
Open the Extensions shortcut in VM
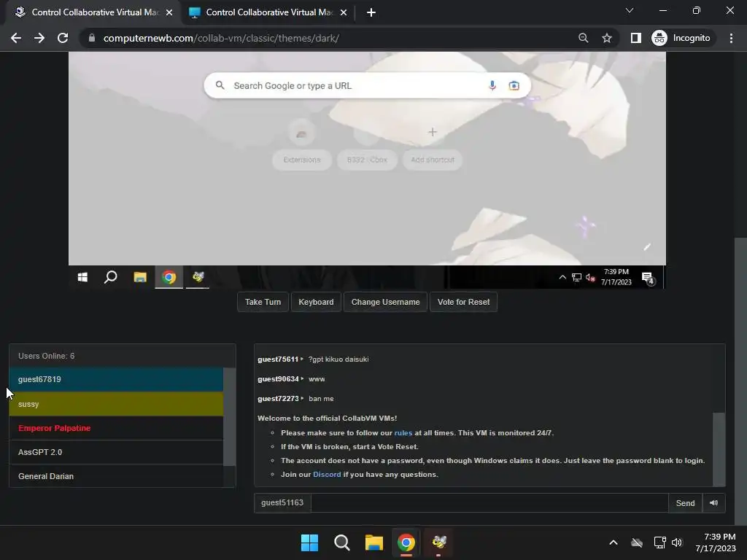pyautogui.click(x=301, y=144)
